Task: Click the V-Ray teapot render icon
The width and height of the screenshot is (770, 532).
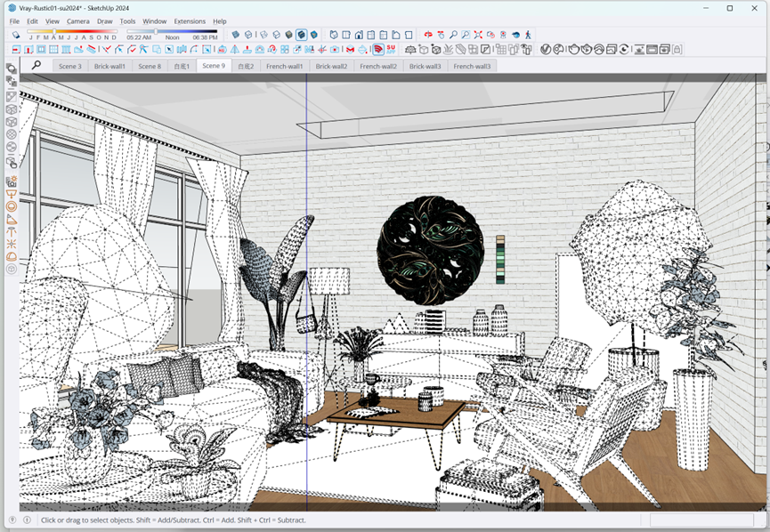Action: pos(573,49)
